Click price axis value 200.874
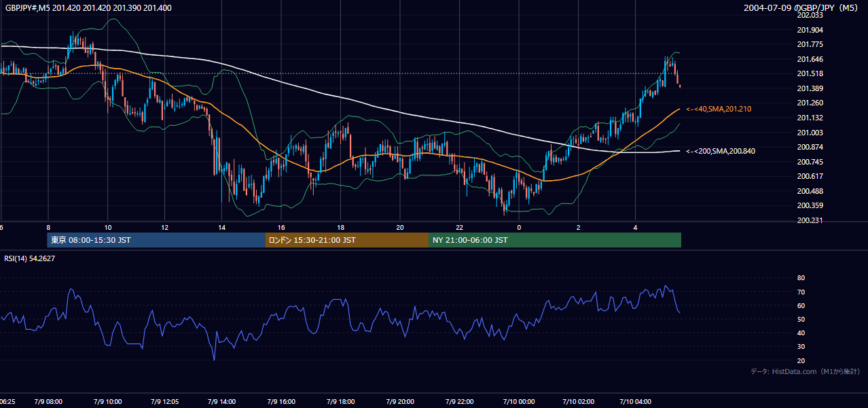 pyautogui.click(x=809, y=147)
